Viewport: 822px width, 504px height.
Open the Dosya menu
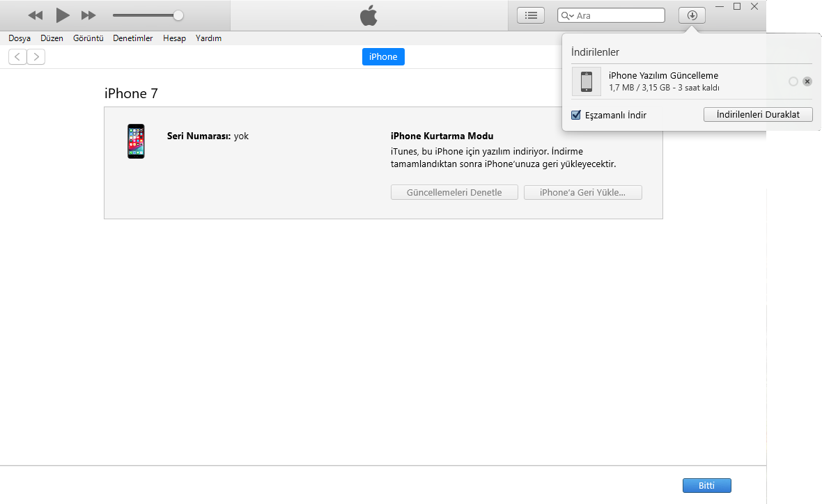click(20, 38)
